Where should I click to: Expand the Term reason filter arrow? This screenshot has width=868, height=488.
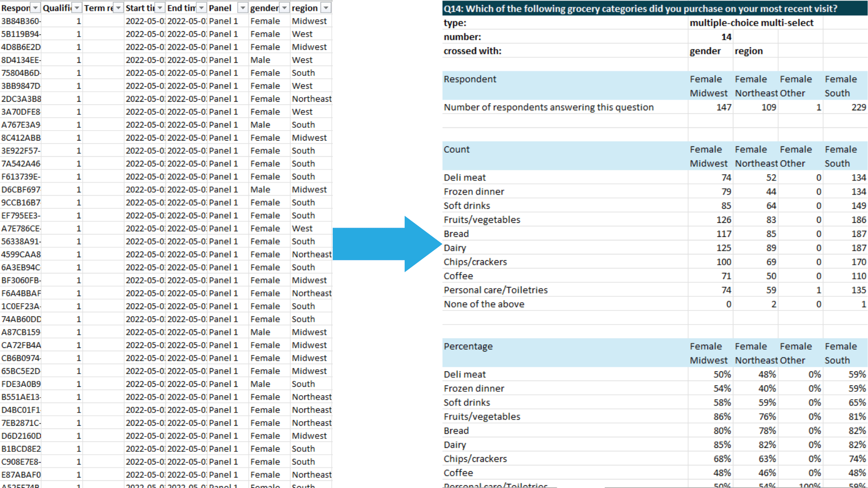coord(118,8)
